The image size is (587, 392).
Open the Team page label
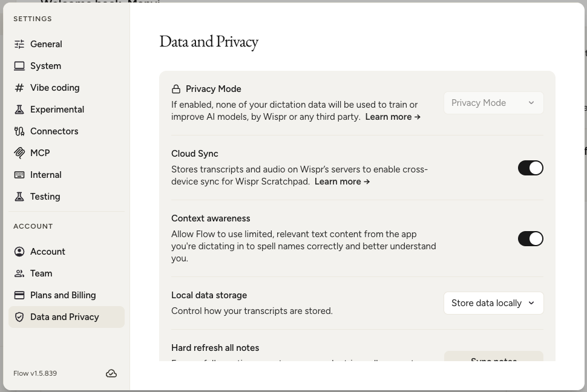tap(41, 273)
